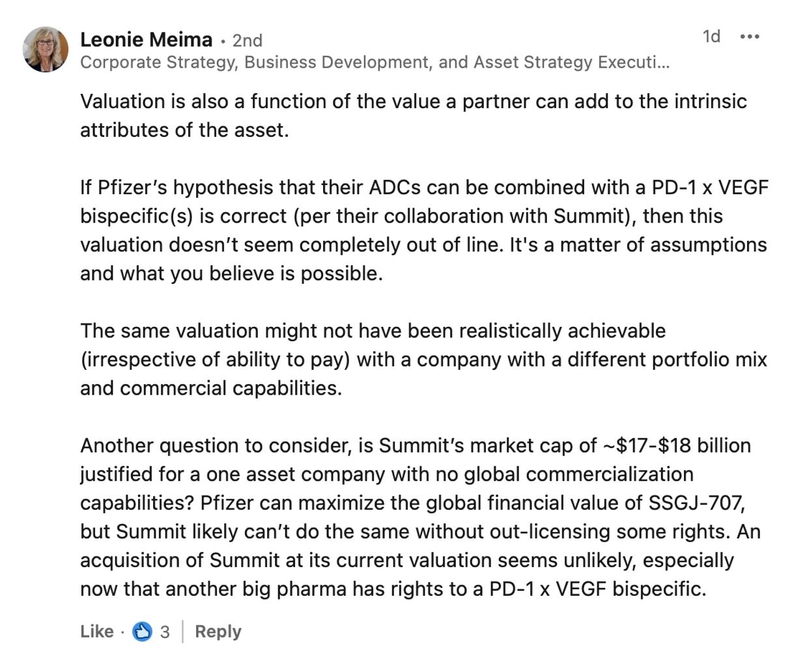Click the paragraph starting 'Another question to consider'
The height and width of the screenshot is (672, 792).
click(x=420, y=516)
